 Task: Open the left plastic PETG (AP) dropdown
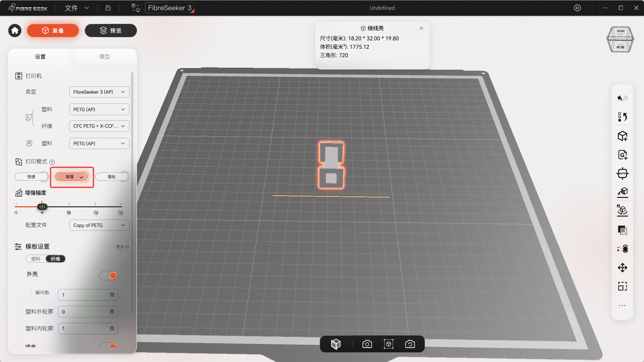[99, 109]
